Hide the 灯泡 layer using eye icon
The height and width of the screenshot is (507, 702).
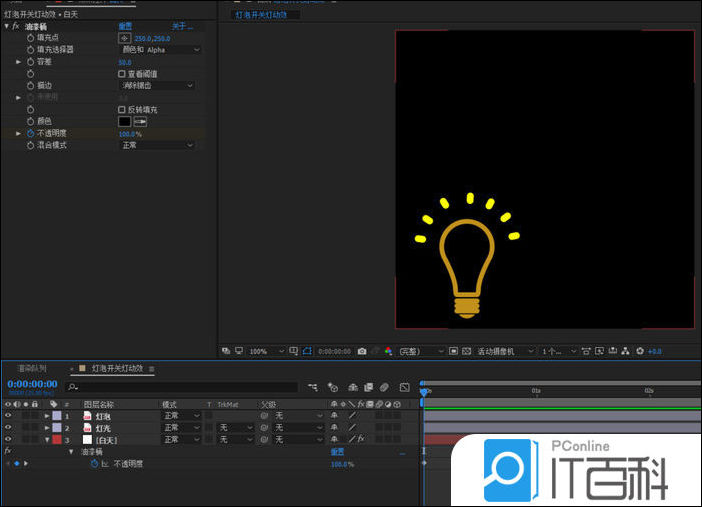pyautogui.click(x=8, y=415)
